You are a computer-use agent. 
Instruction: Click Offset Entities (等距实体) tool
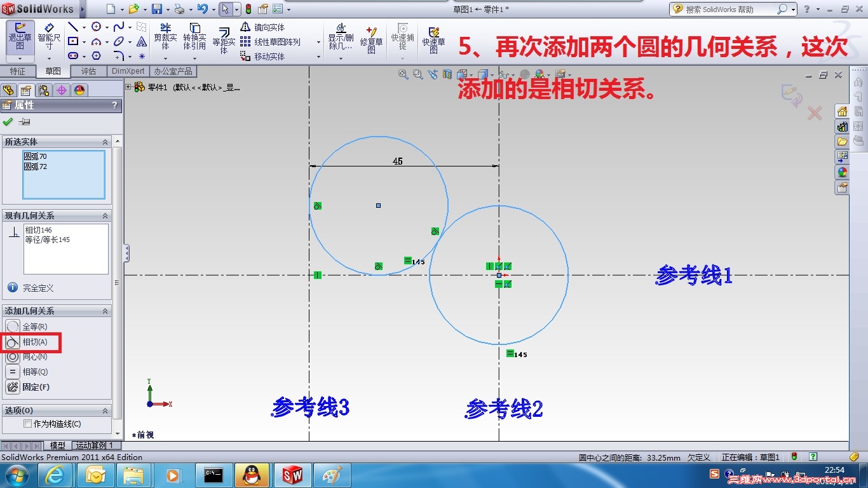(224, 39)
